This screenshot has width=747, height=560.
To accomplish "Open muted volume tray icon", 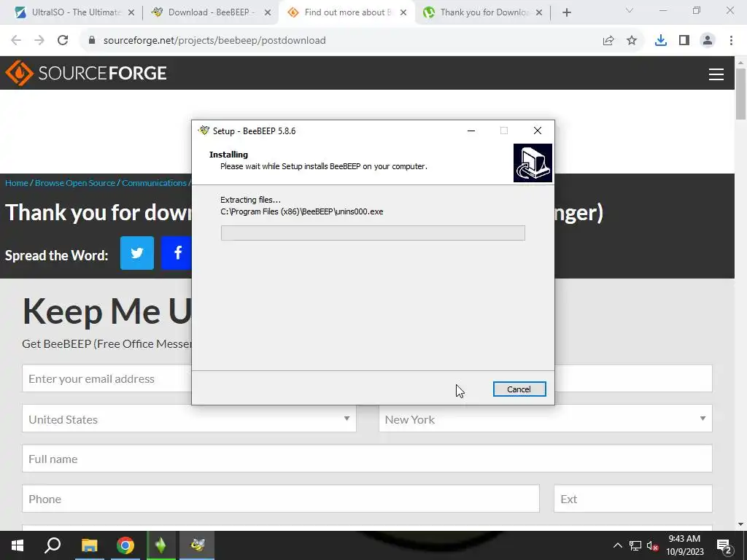I will (x=653, y=545).
